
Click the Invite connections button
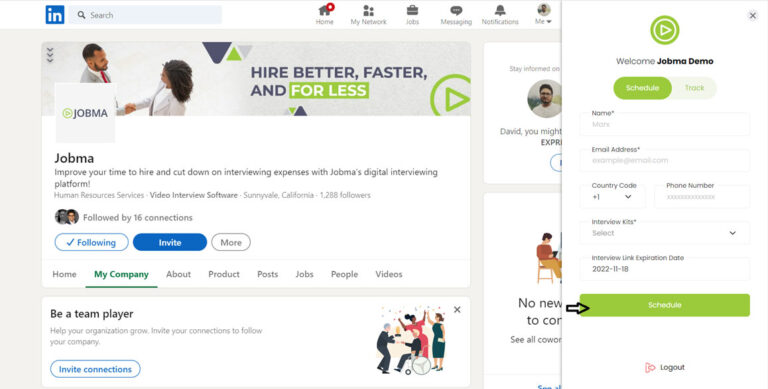point(95,369)
